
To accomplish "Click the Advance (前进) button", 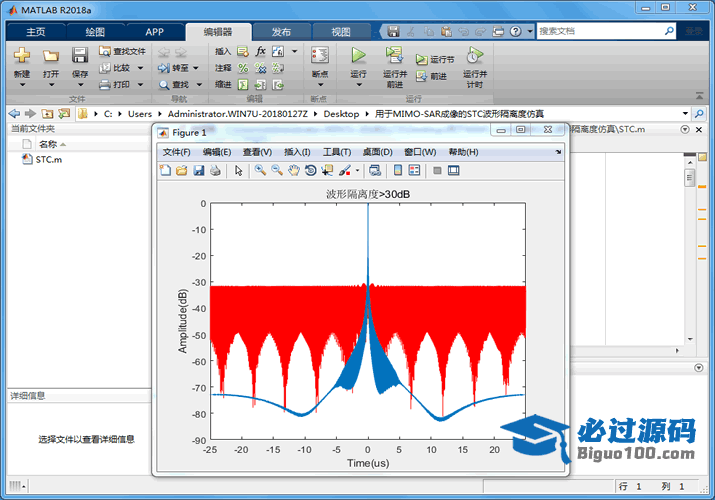I will (x=431, y=76).
